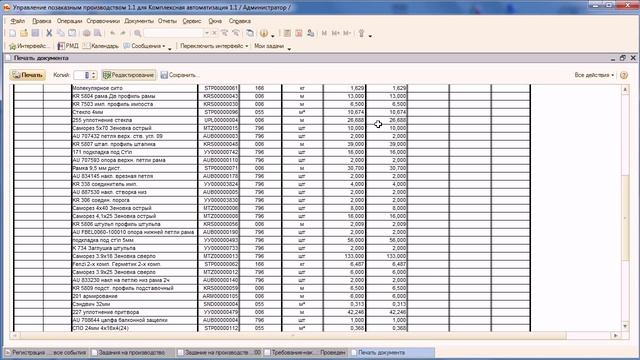The image size is (640, 360).
Task: Open the Справочники menu
Action: 103,21
